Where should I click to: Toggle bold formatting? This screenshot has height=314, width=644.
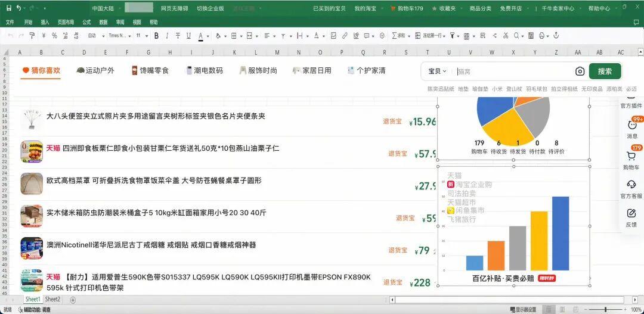156,36
